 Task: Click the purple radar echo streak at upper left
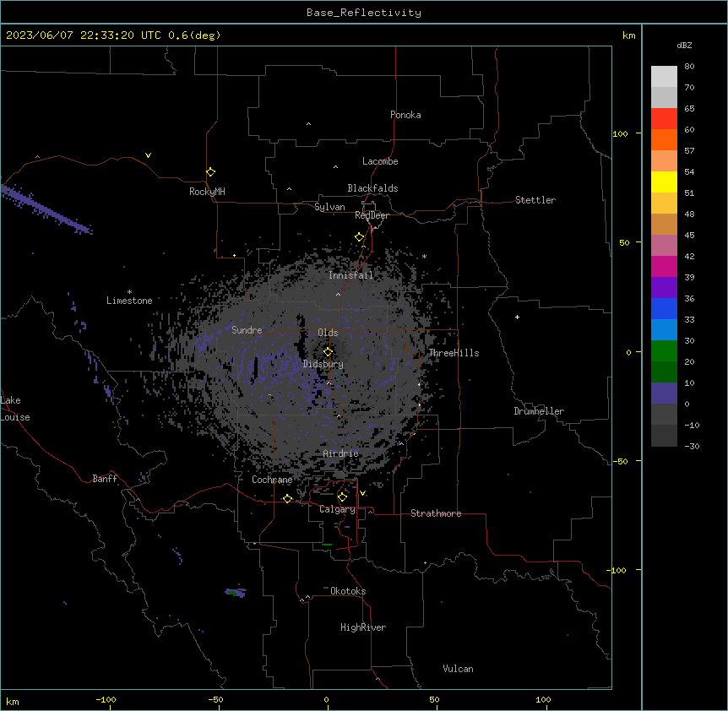tap(46, 209)
